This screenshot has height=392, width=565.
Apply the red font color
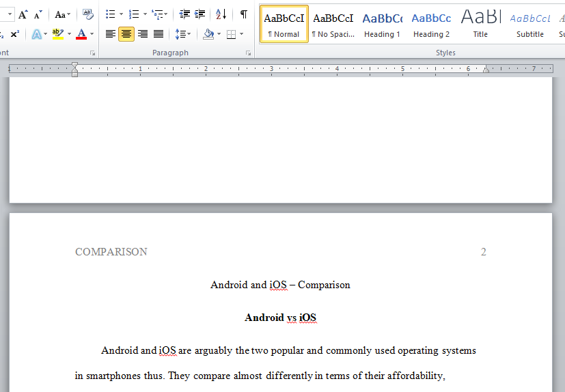(x=81, y=34)
